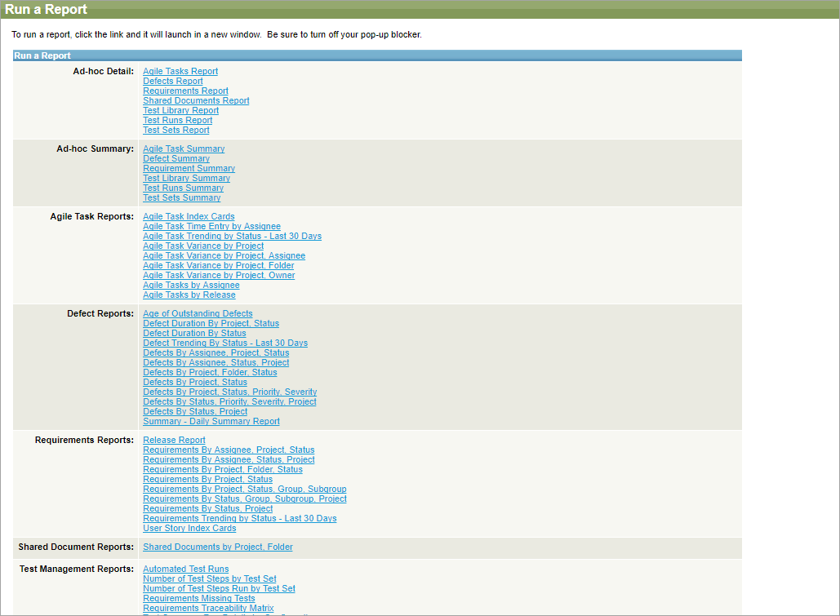Open Test Runs Summary report
Image resolution: width=840 pixels, height=616 pixels.
tap(183, 188)
